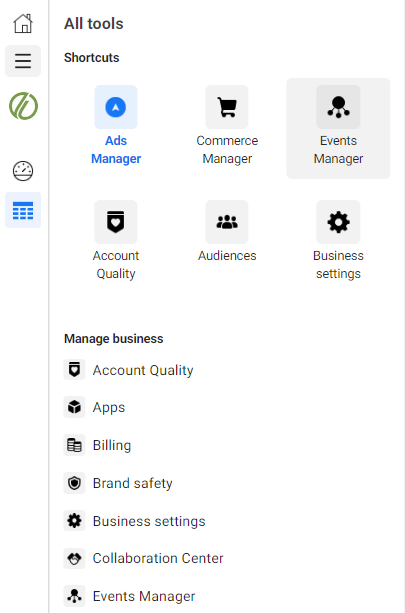Open Brand safety menu entry

click(118, 483)
